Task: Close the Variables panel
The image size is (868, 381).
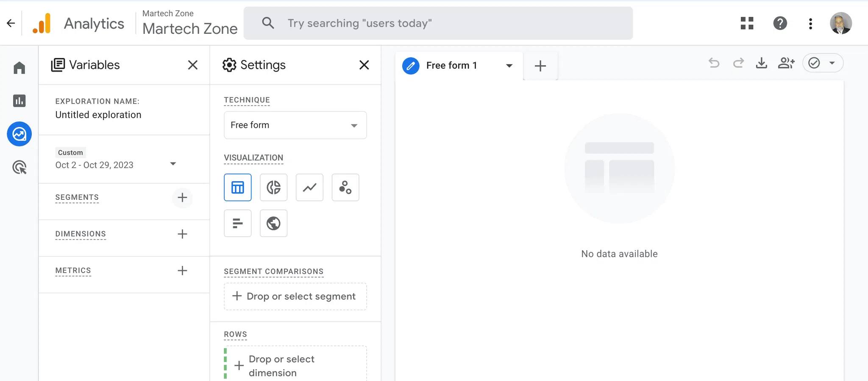Action: [193, 65]
